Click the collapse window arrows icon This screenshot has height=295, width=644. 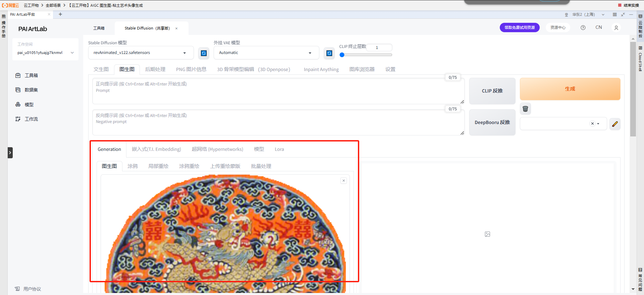623,14
